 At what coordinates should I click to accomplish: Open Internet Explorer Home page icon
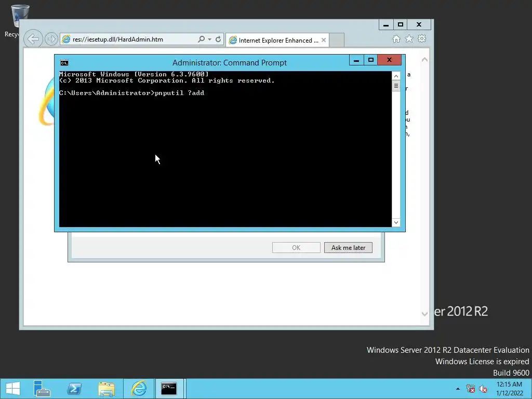pos(396,39)
